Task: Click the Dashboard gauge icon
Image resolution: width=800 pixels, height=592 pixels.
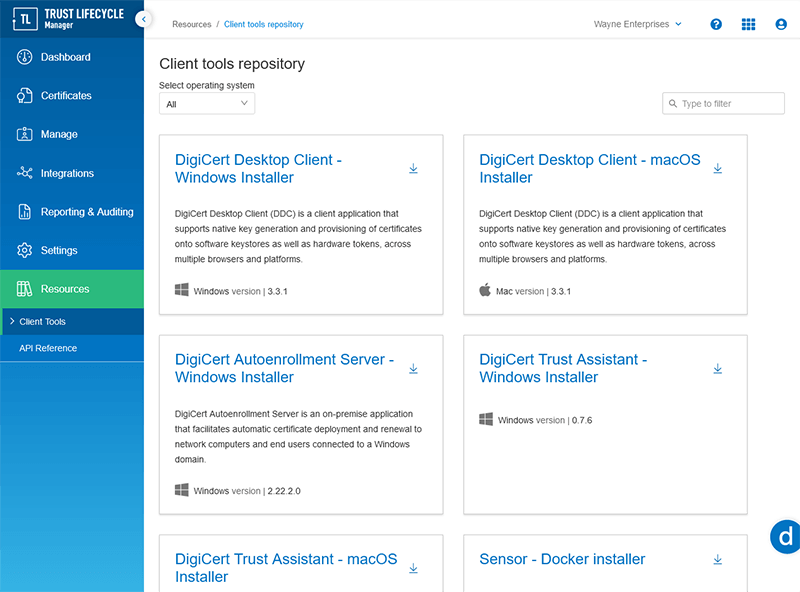Action: [x=24, y=57]
